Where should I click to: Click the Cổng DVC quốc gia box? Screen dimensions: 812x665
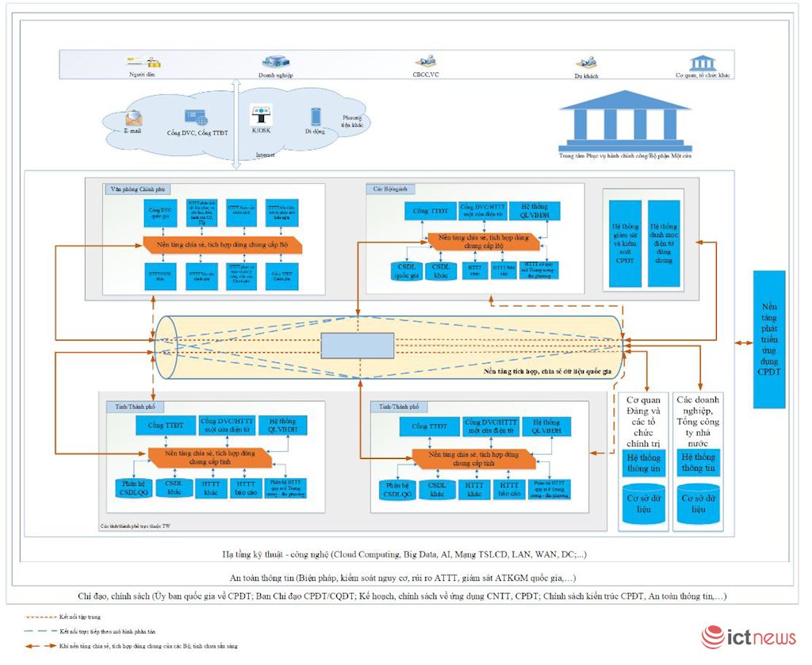pos(161,212)
